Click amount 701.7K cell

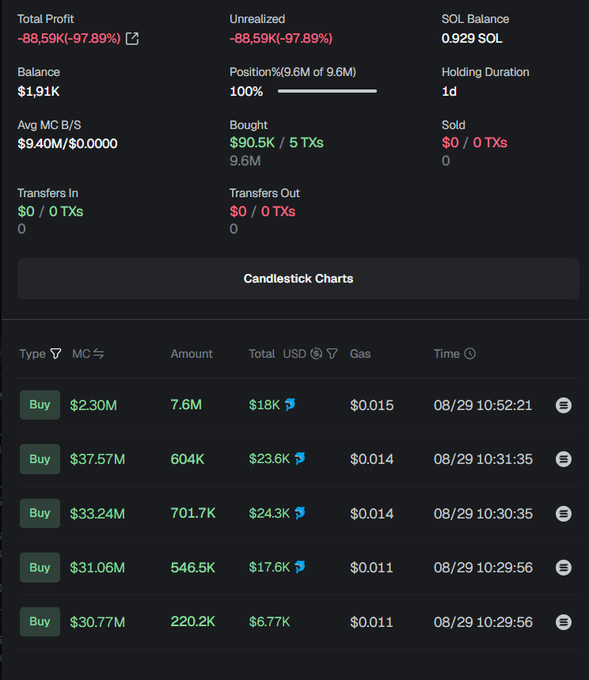(193, 513)
